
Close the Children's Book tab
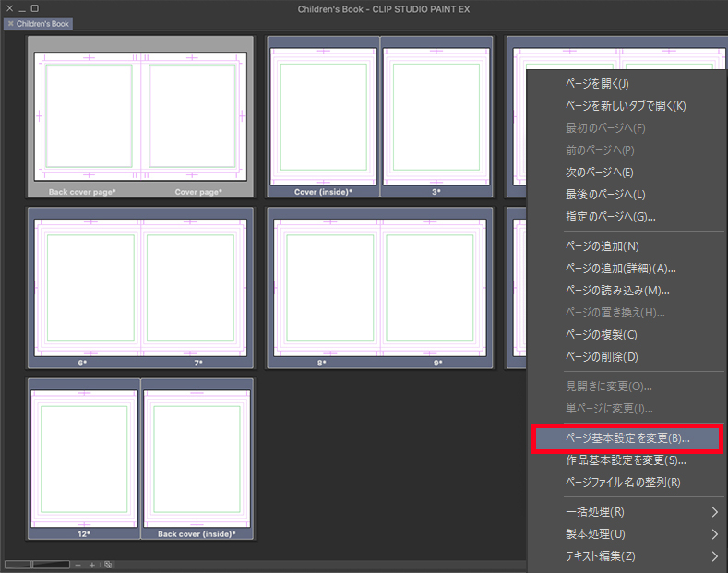[x=10, y=23]
